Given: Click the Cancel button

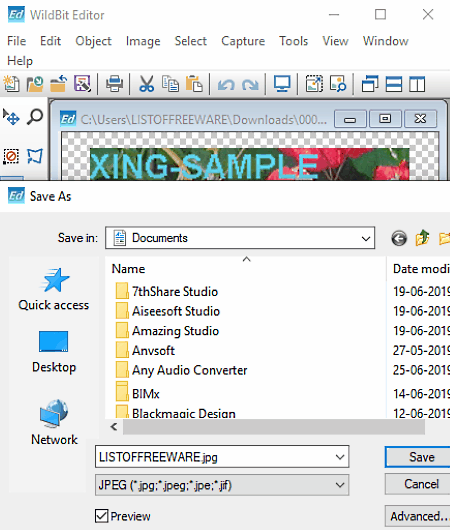Looking at the screenshot, I should coord(419,484).
